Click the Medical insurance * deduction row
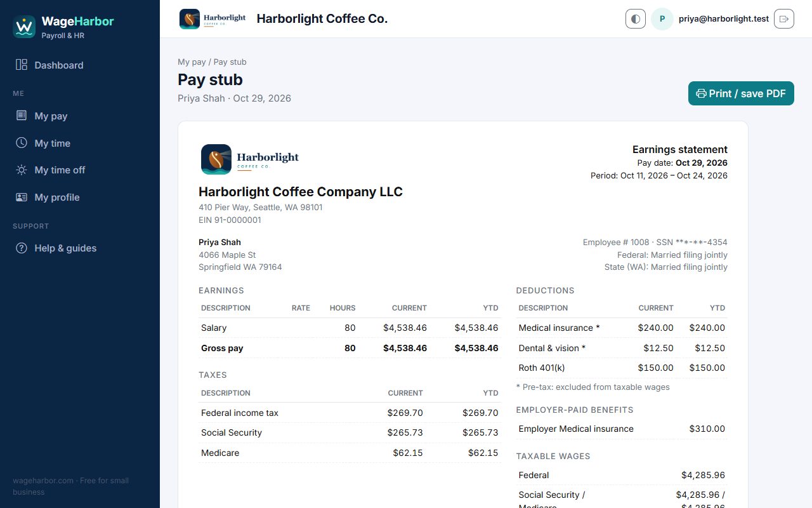 click(x=622, y=328)
